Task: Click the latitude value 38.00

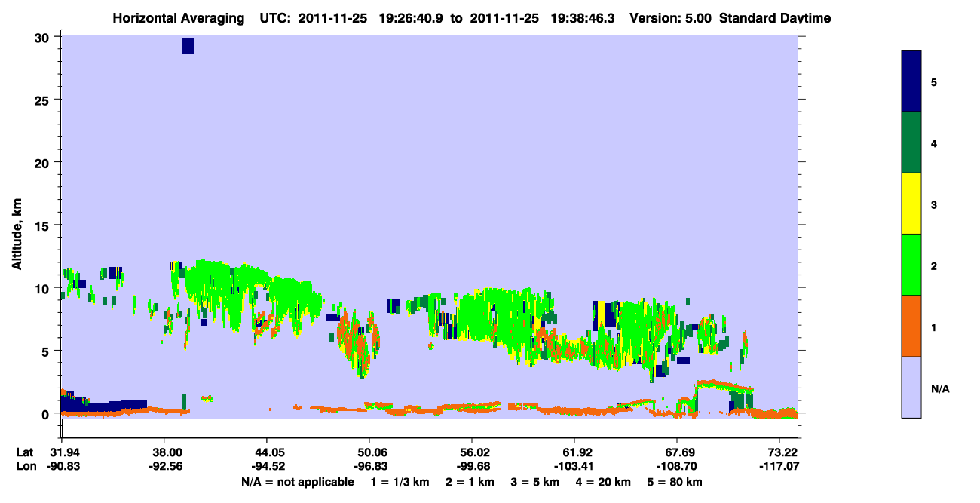Action: click(x=164, y=452)
